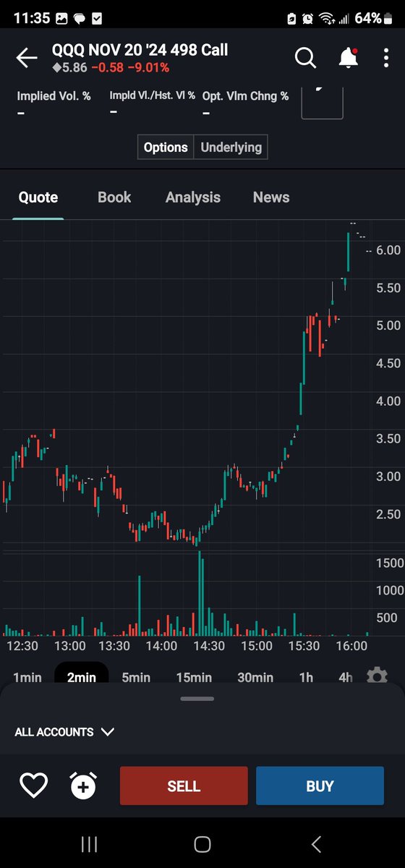Open the Analysis tab
This screenshot has height=868, width=405.
[193, 197]
